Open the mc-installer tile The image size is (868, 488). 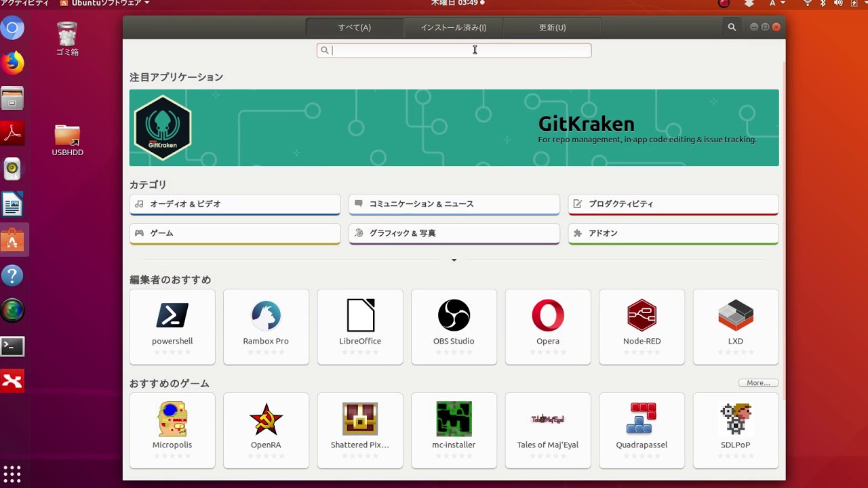coord(454,430)
